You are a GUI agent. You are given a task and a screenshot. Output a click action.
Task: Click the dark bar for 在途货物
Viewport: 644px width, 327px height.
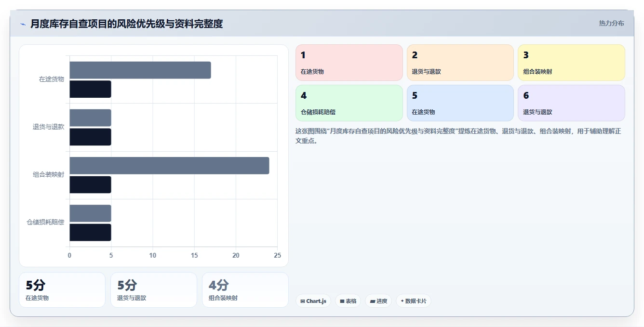coord(91,89)
